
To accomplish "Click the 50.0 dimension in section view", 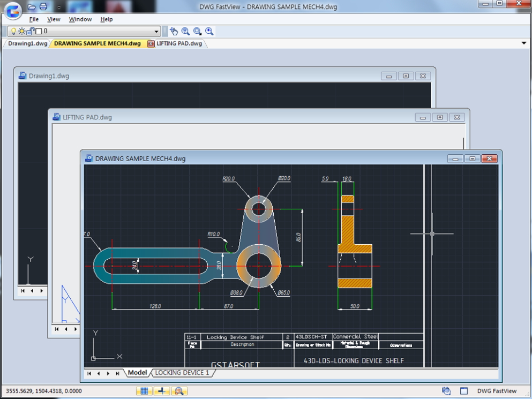I will coord(355,306).
